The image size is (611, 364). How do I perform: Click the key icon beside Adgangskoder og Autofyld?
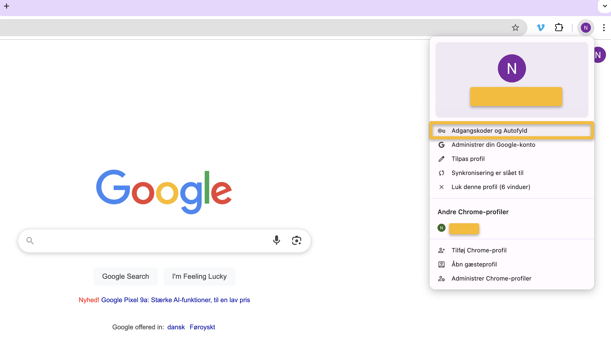pos(442,130)
